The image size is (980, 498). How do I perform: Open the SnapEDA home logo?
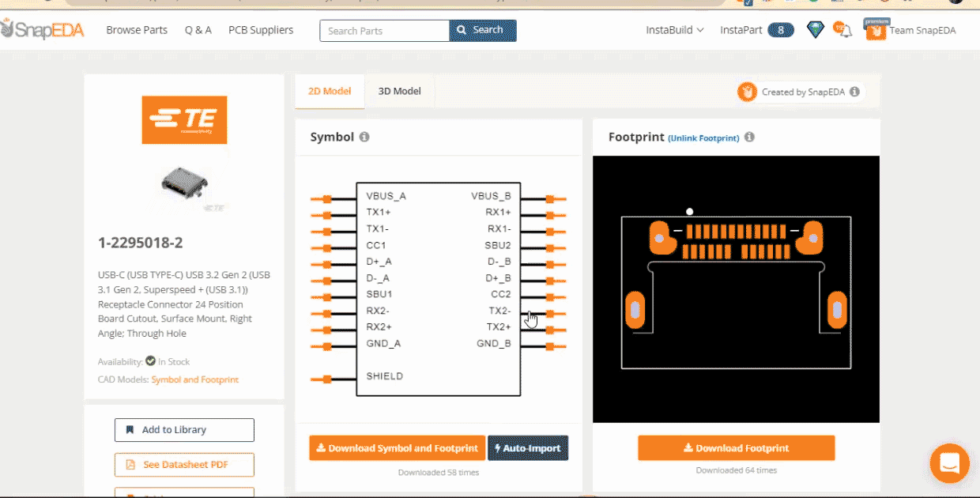tap(43, 30)
